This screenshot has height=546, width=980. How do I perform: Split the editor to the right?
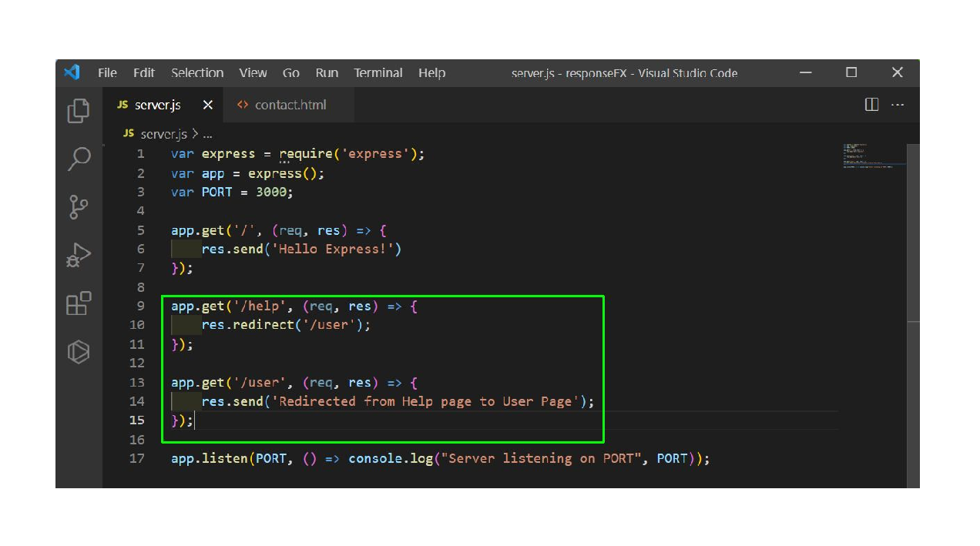pyautogui.click(x=871, y=105)
